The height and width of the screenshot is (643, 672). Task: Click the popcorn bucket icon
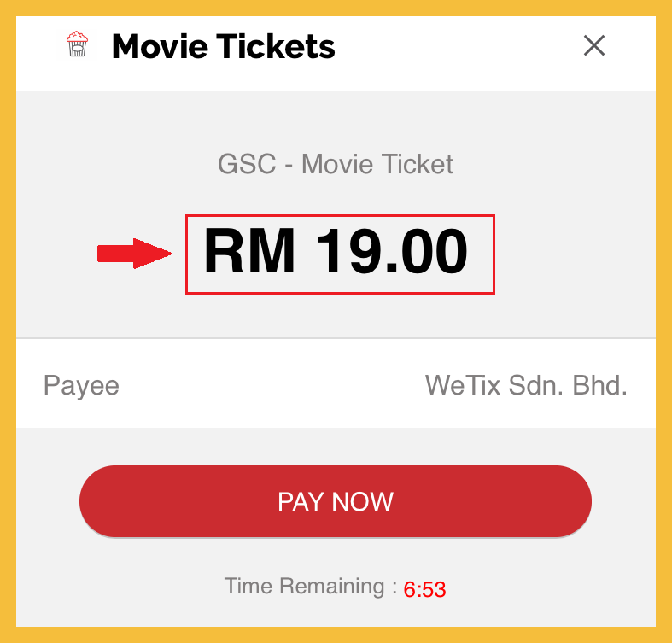77,44
